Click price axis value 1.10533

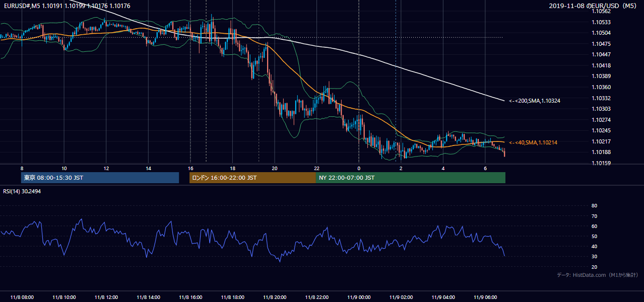[x=601, y=22]
